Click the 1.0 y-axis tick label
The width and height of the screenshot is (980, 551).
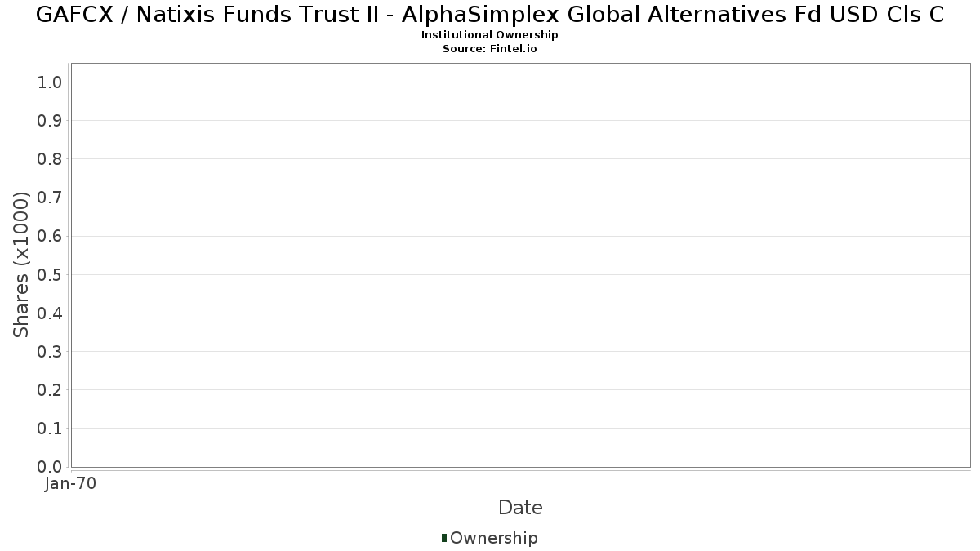point(50,82)
